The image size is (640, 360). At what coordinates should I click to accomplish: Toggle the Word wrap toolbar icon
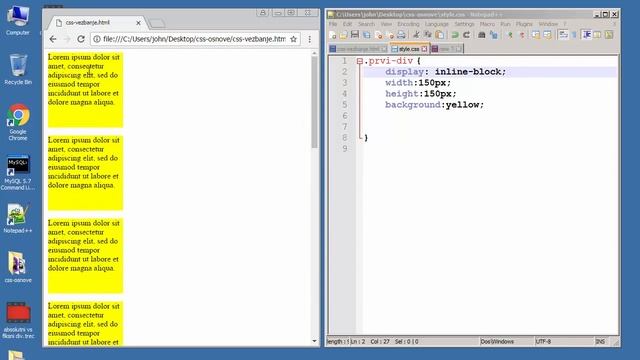[563, 35]
